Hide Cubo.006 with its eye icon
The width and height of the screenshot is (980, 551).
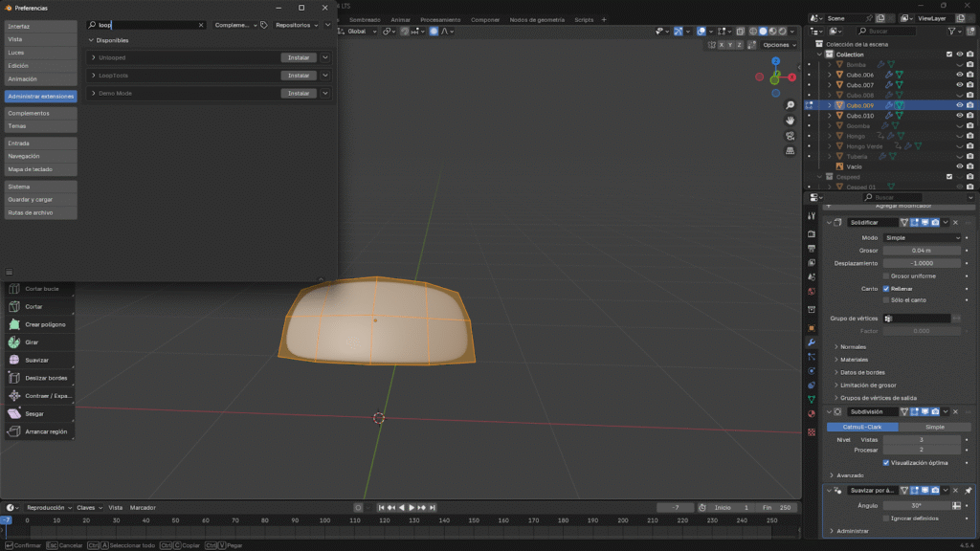959,75
